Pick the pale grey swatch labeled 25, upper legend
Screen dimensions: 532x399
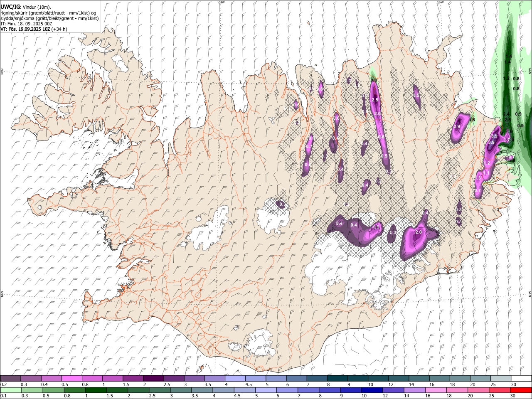coord(501,379)
